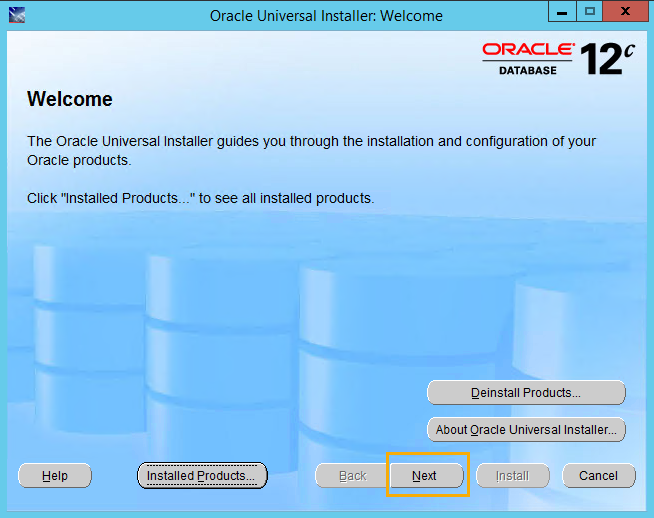
Task: Open Deinstall Products dialog
Action: (526, 392)
